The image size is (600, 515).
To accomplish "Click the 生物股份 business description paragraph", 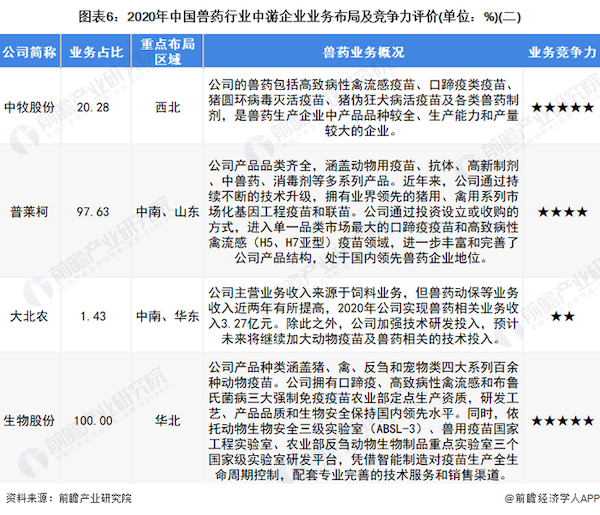I will pyautogui.click(x=364, y=421).
